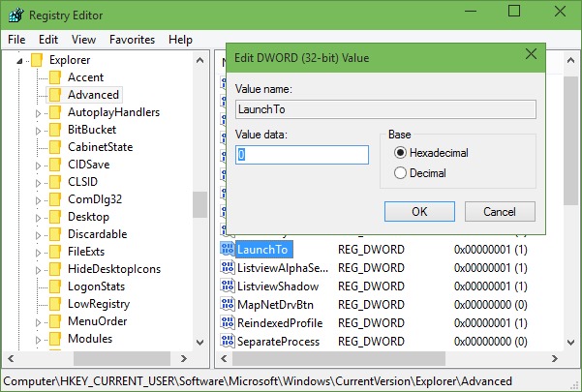The image size is (582, 392).
Task: Click the Modules folder icon
Action: [55, 339]
